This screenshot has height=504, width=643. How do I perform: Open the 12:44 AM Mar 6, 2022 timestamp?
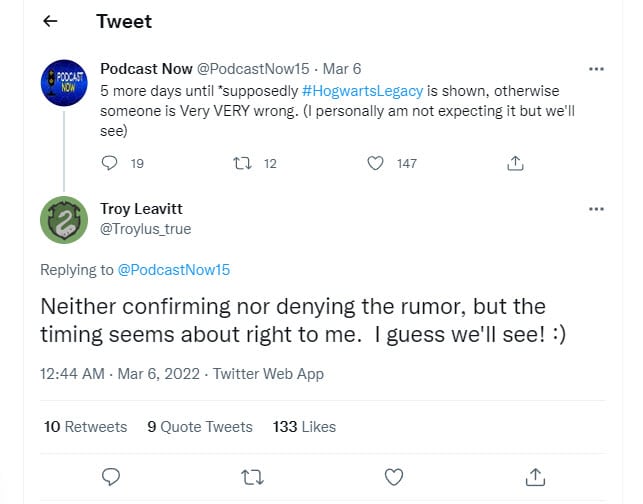120,374
